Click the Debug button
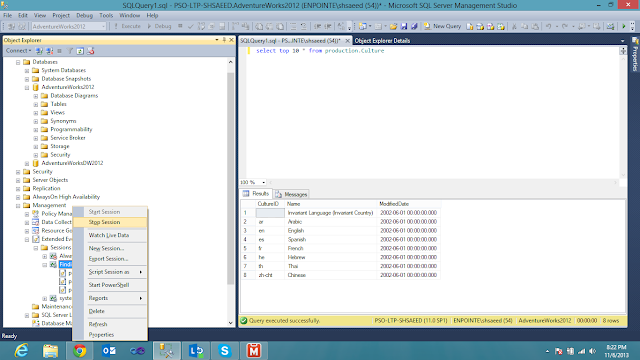The width and height of the screenshot is (640, 360). pos(159,26)
